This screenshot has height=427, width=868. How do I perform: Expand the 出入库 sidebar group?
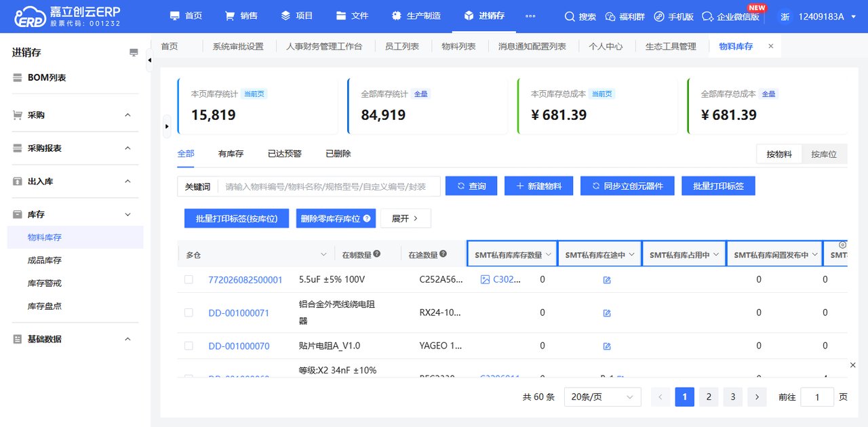(x=75, y=181)
